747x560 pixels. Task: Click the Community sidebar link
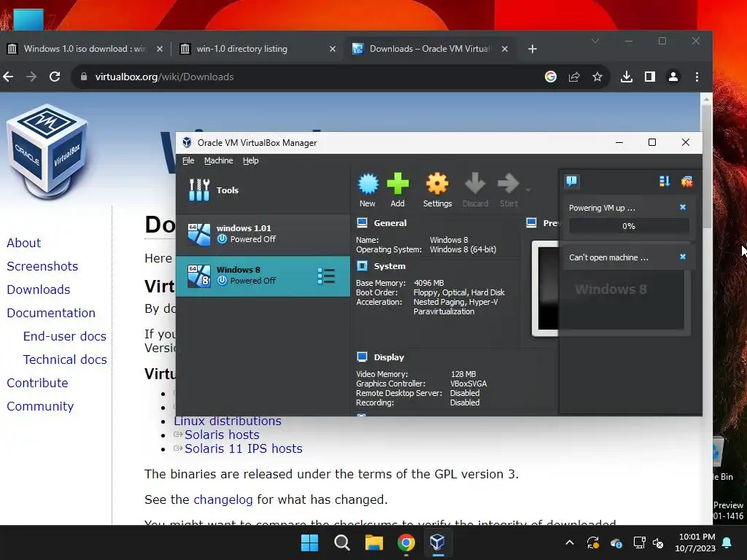41,406
